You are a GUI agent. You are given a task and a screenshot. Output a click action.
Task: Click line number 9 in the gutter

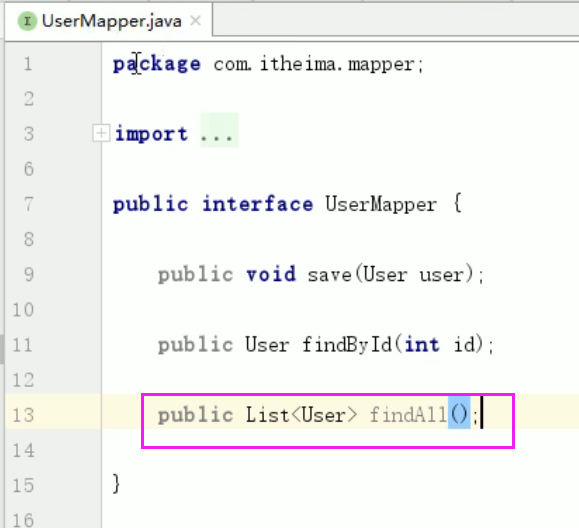29,274
